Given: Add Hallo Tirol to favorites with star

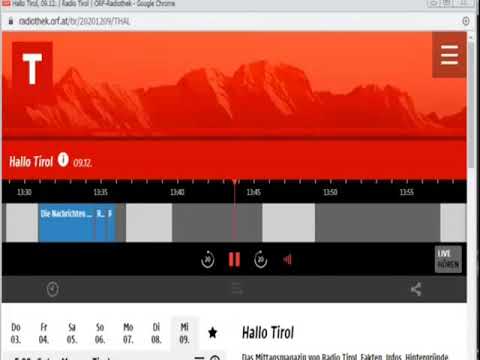Looking at the screenshot, I should (213, 332).
